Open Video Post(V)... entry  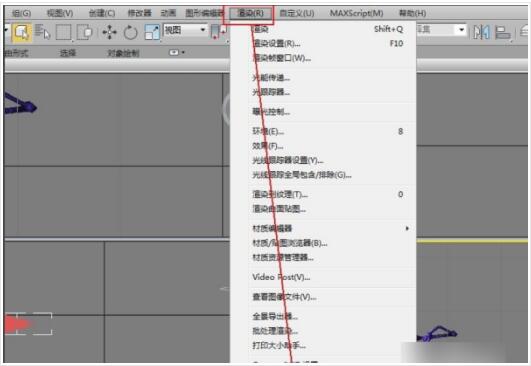pos(281,277)
